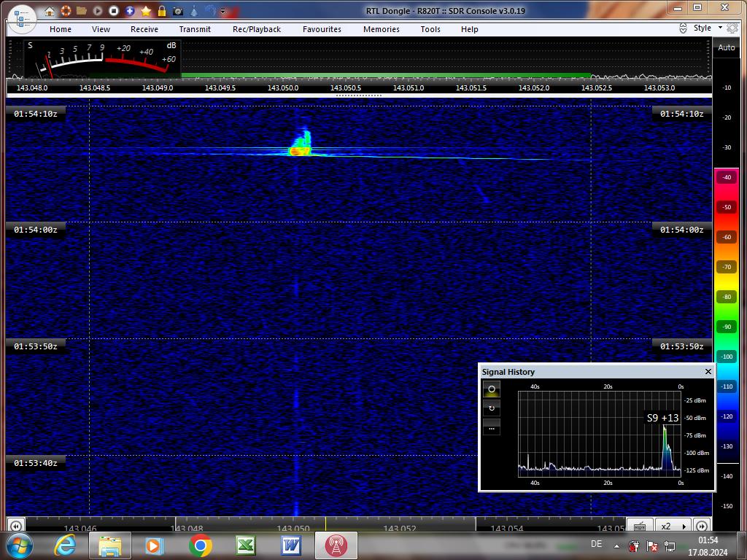The height and width of the screenshot is (560, 747).
Task: Click the splitter grip below frequency scale
Action: coord(359,96)
